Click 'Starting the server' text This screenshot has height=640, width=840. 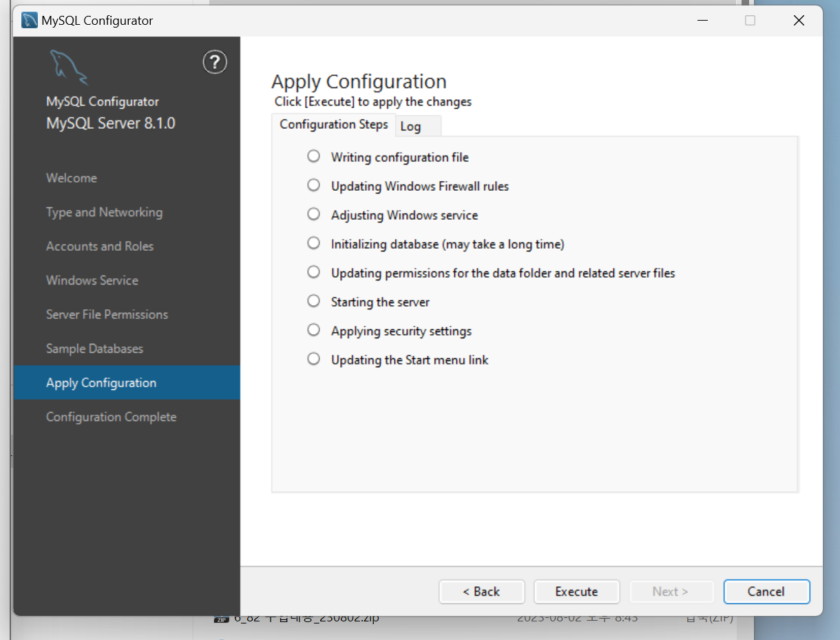[x=380, y=302]
